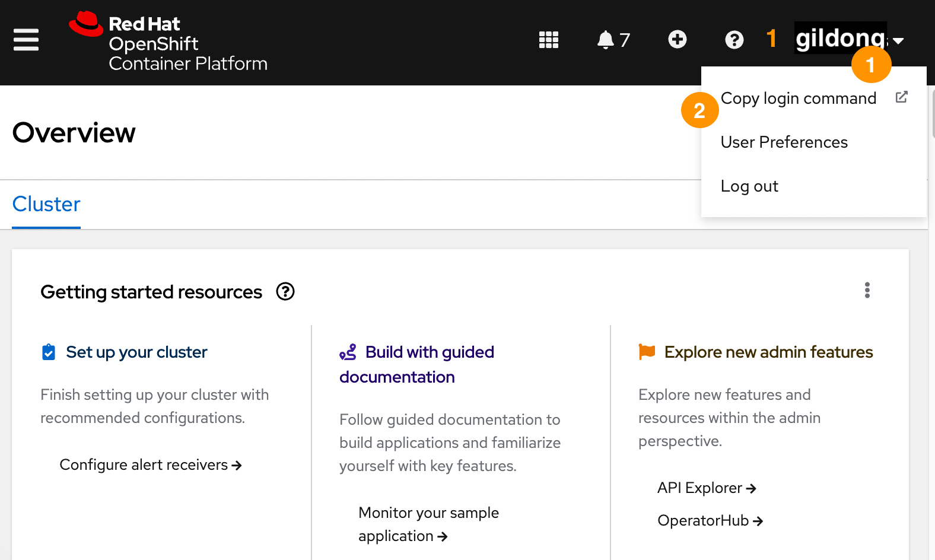Open the notifications bell
The width and height of the screenshot is (935, 560).
[606, 40]
